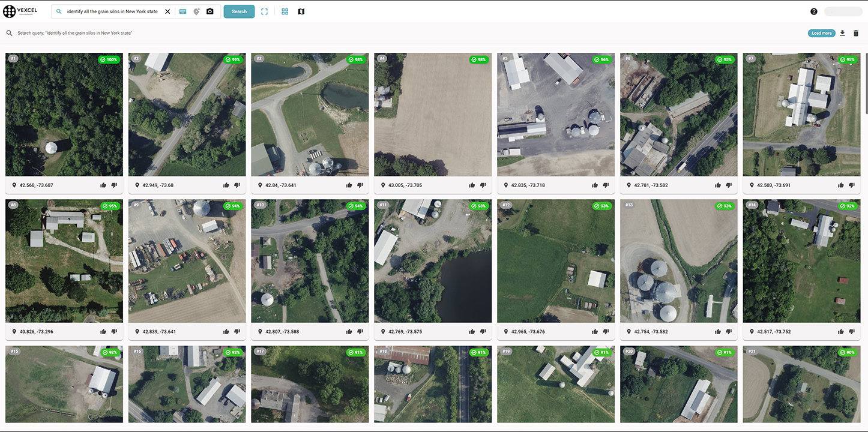868x432 pixels.
Task: Click the add-location pin icon in search bar
Action: tap(196, 11)
